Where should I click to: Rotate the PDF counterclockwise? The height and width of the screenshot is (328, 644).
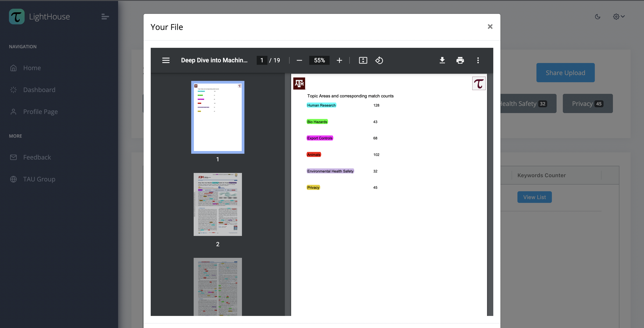click(379, 61)
